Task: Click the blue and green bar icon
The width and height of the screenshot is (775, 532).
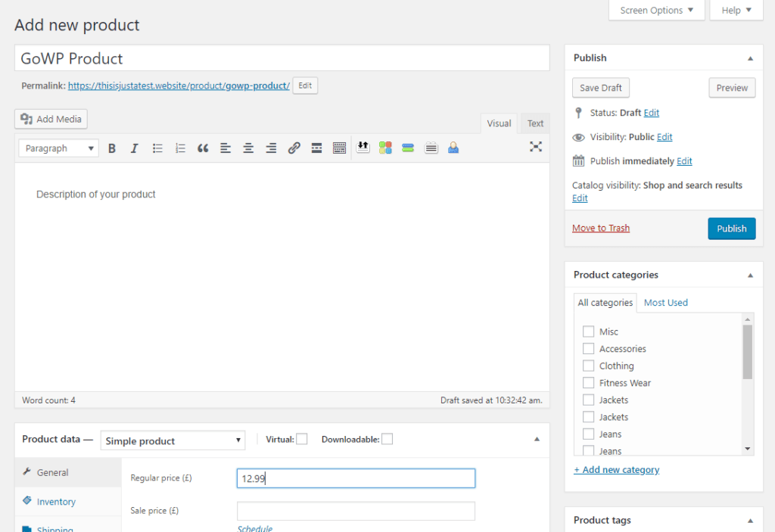Action: click(x=408, y=148)
